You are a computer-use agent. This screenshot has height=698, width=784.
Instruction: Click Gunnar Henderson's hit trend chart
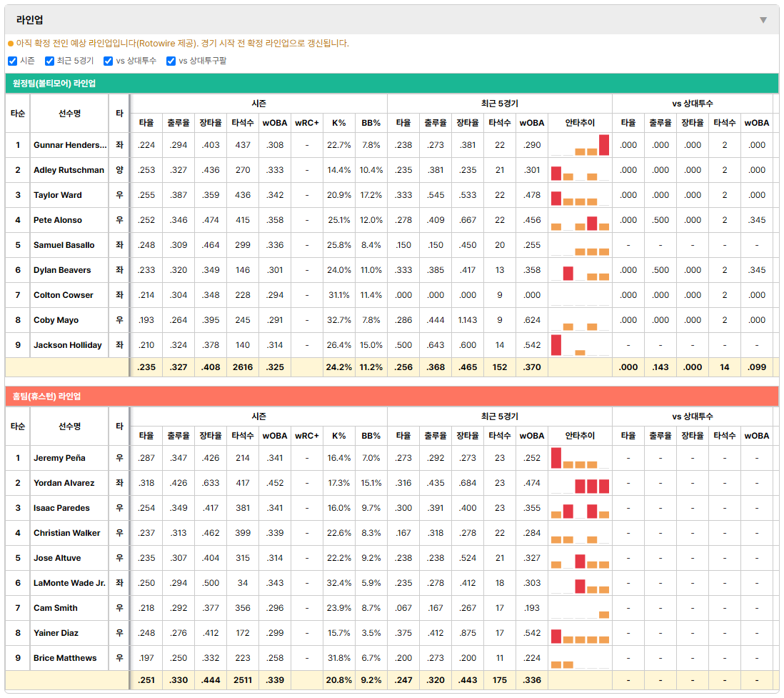coord(580,145)
